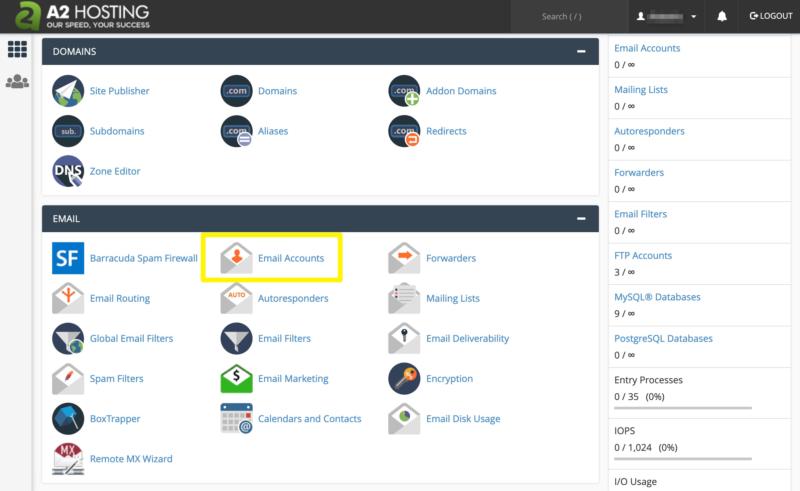Click the apps grid icon in sidebar

coord(17,49)
